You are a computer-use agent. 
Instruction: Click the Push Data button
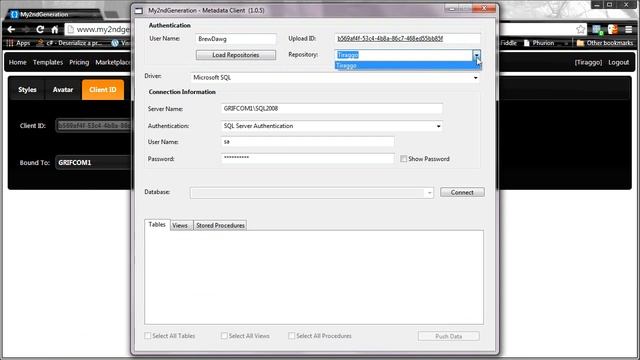449,336
